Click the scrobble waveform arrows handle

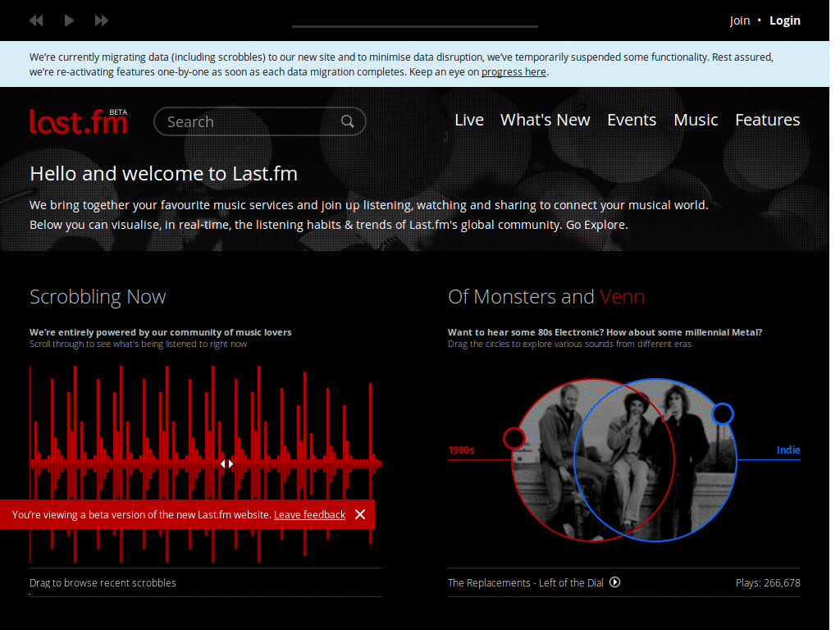[x=226, y=464]
